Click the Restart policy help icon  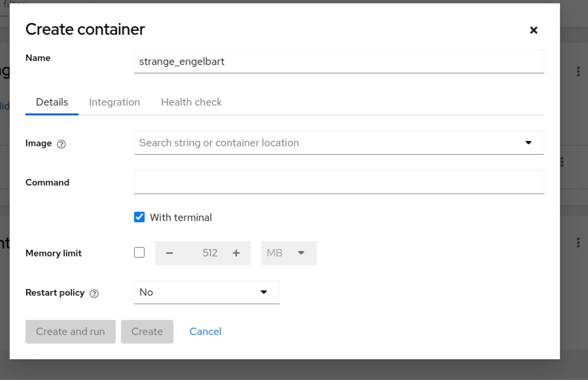coord(94,293)
